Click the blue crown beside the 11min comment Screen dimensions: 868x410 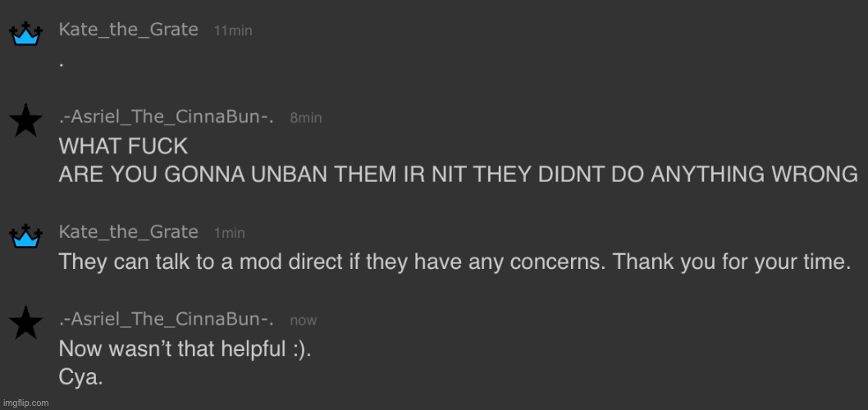[x=25, y=34]
